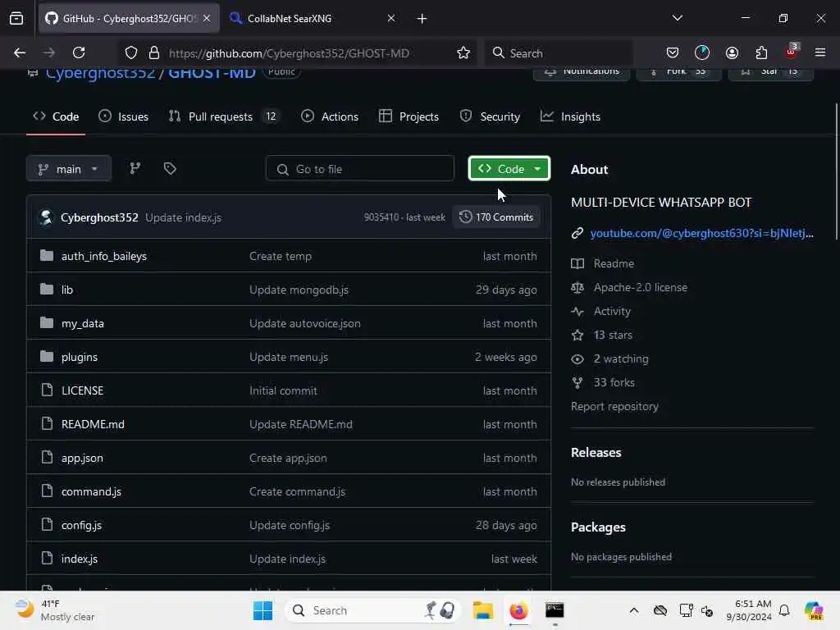Viewport: 840px width, 630px height.
Task: Open Pocket save icon in toolbar
Action: pos(673,52)
